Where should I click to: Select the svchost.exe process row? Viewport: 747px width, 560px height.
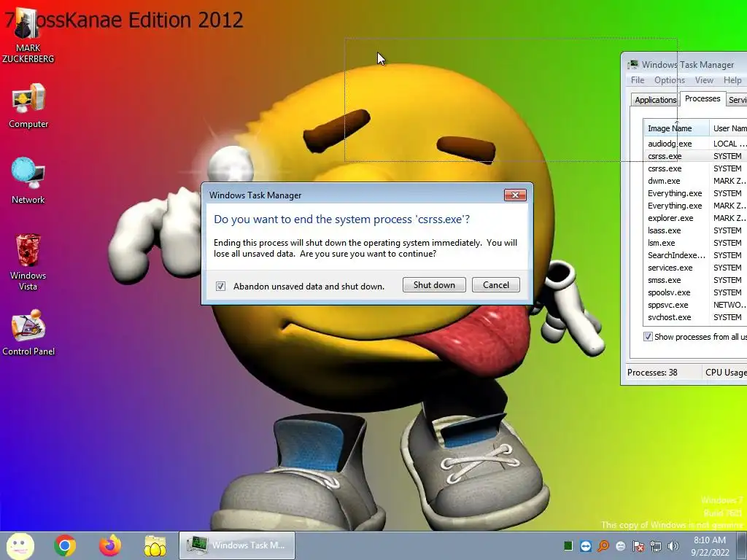pos(695,316)
